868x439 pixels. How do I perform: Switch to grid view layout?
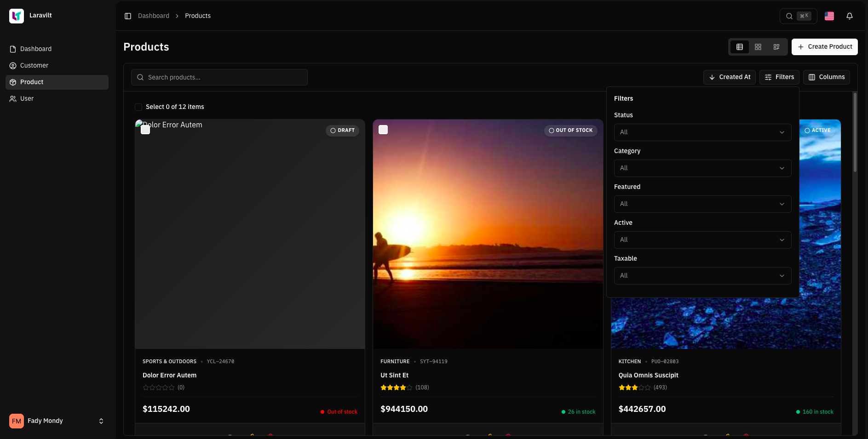coord(758,47)
